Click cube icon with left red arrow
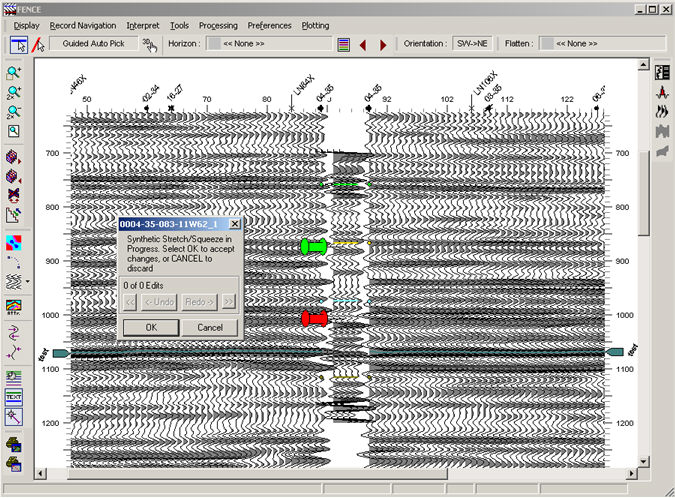This screenshot has height=498, width=675. (14, 176)
